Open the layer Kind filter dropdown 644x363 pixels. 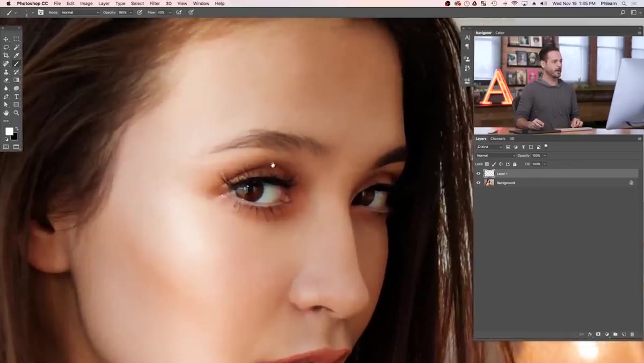[489, 147]
